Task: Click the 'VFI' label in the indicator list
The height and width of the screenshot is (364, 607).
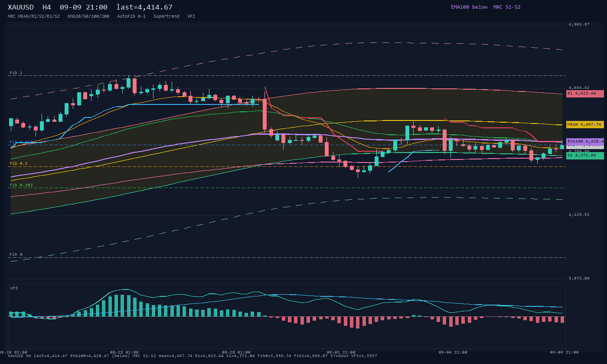Action: pyautogui.click(x=191, y=16)
